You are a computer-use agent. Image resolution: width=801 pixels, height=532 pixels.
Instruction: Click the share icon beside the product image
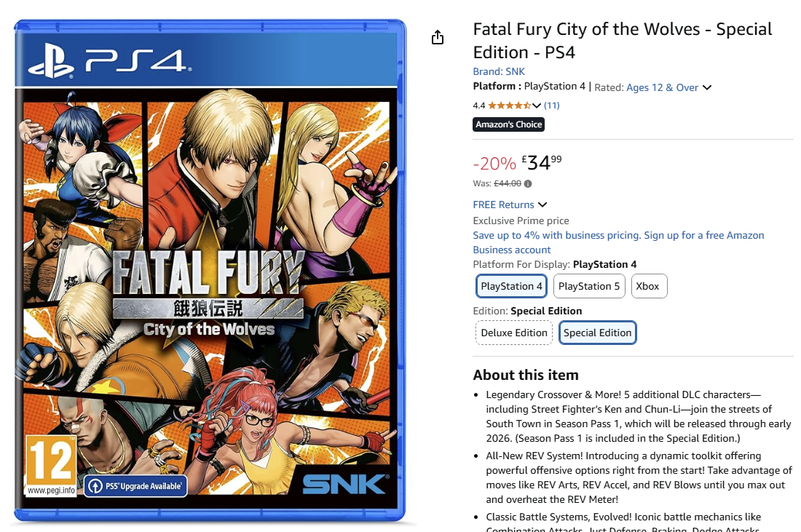[438, 38]
